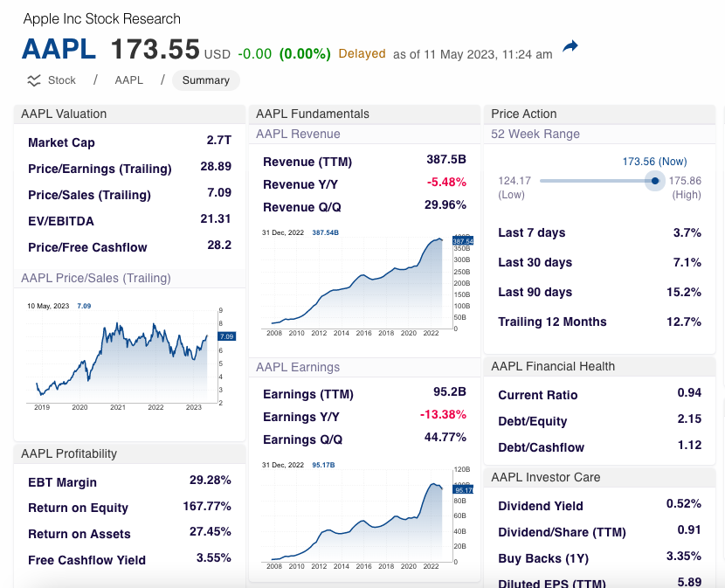Viewport: 725px width, 588px height.
Task: Click the AAPL Financial Health header
Action: [600, 366]
